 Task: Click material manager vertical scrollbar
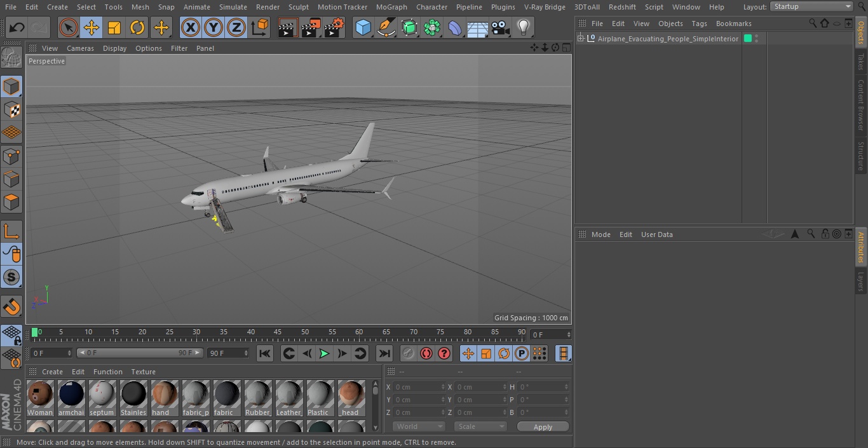click(376, 406)
